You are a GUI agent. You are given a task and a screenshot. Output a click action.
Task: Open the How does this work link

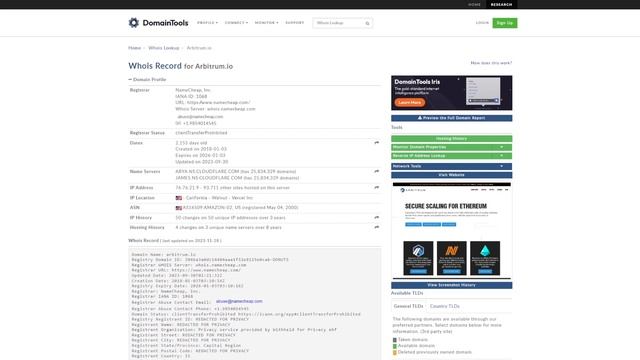(491, 63)
